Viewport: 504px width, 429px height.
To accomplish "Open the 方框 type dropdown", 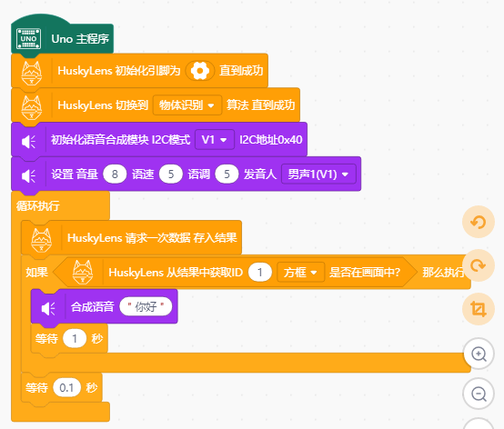I will click(300, 273).
